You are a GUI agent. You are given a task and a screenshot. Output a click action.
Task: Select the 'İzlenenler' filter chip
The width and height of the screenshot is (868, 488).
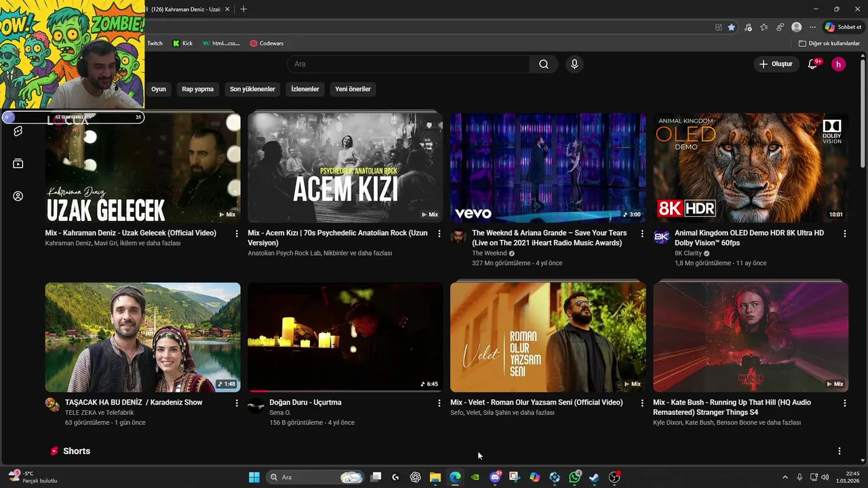click(x=305, y=89)
